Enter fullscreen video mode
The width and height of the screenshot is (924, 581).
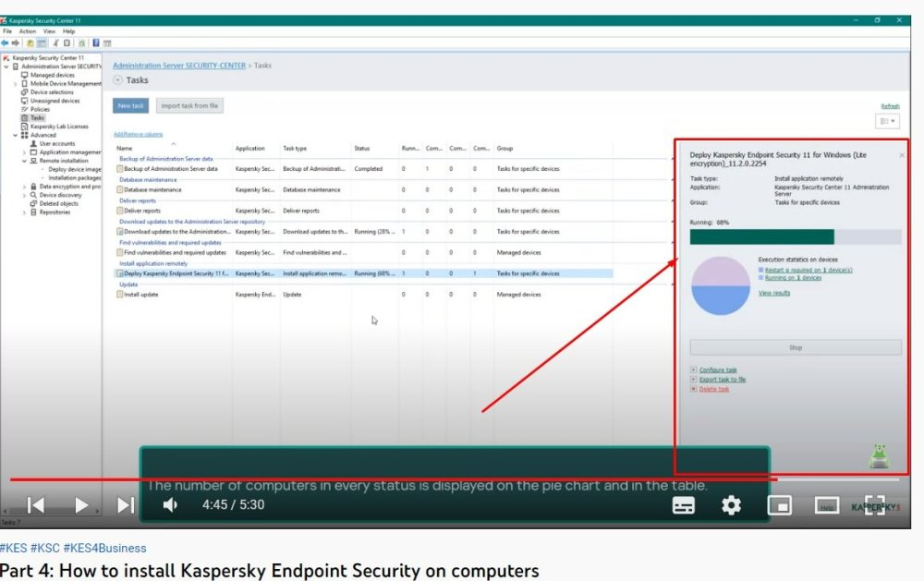pos(874,505)
